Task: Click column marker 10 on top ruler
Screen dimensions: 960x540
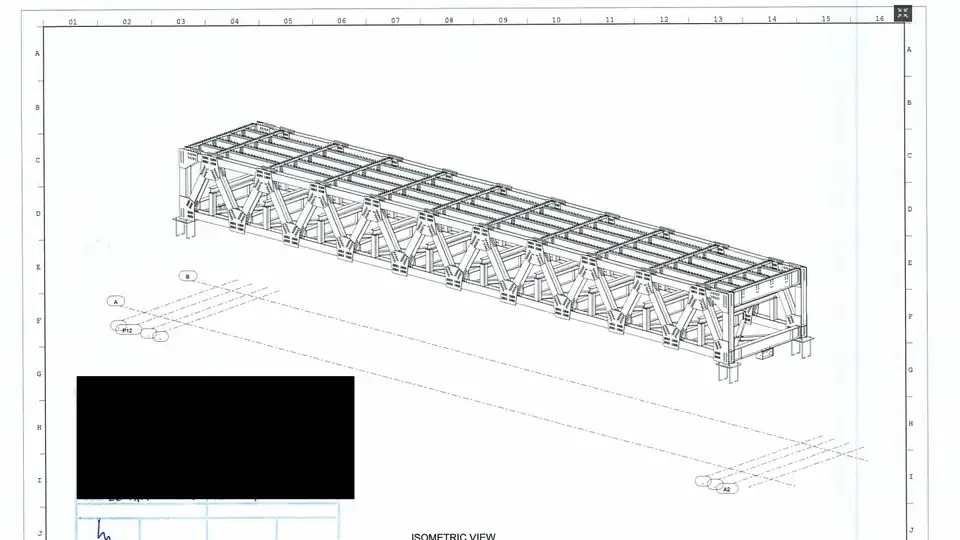Action: [x=556, y=20]
